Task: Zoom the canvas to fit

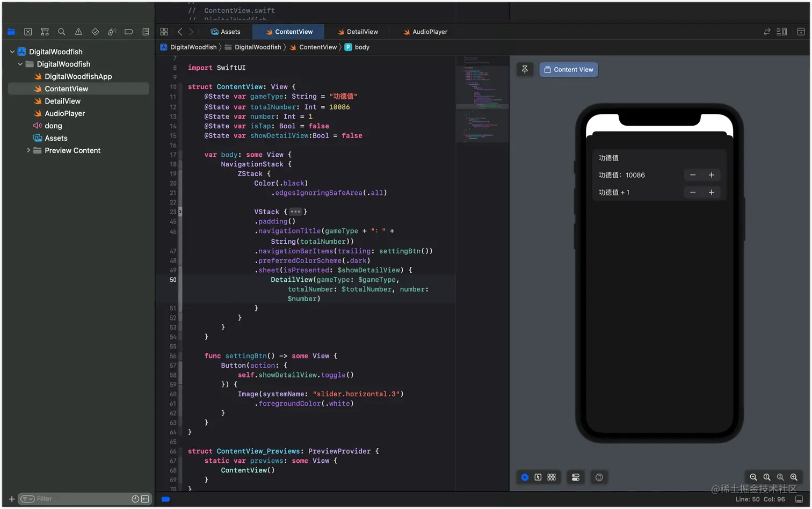Action: click(780, 477)
